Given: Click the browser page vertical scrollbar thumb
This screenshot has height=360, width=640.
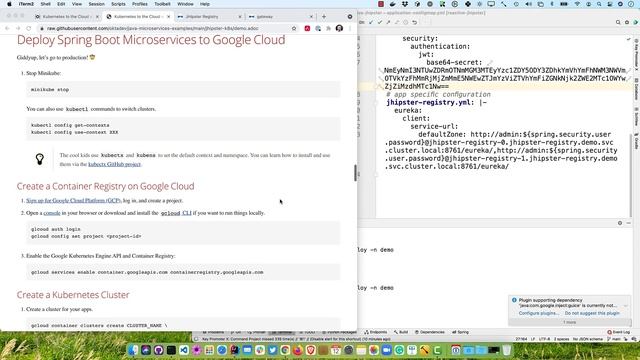Looking at the screenshot, I should (x=355, y=173).
